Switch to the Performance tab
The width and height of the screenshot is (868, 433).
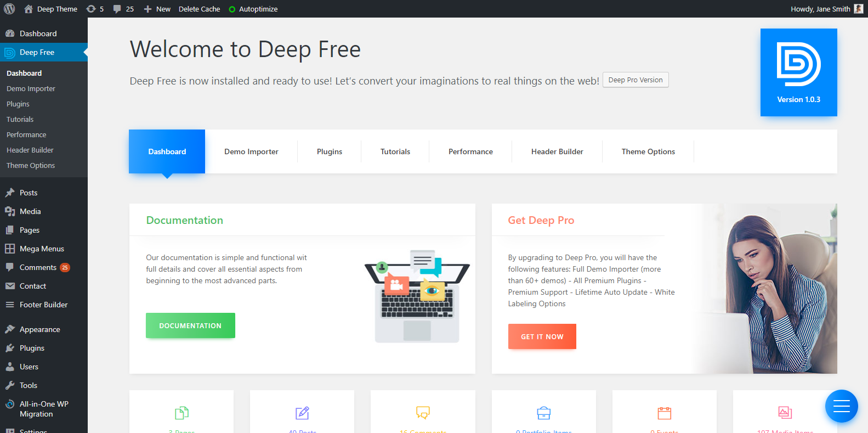pos(470,151)
